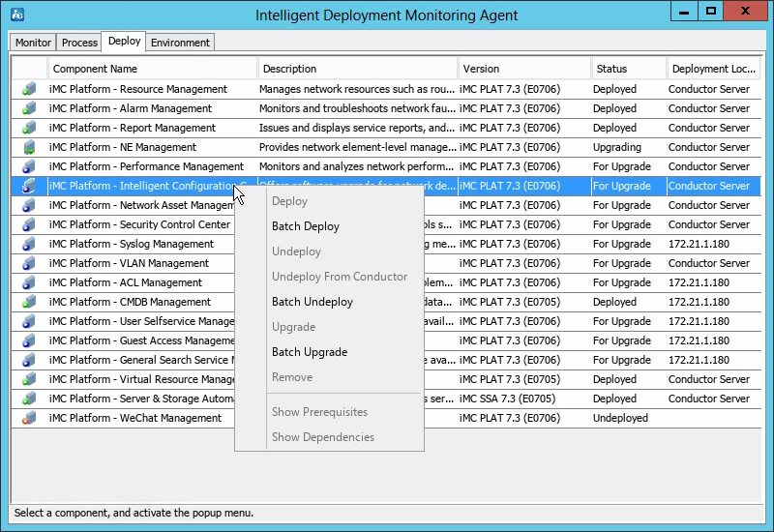Click the CMDB Management deployed icon
The height and width of the screenshot is (532, 774).
[x=29, y=302]
